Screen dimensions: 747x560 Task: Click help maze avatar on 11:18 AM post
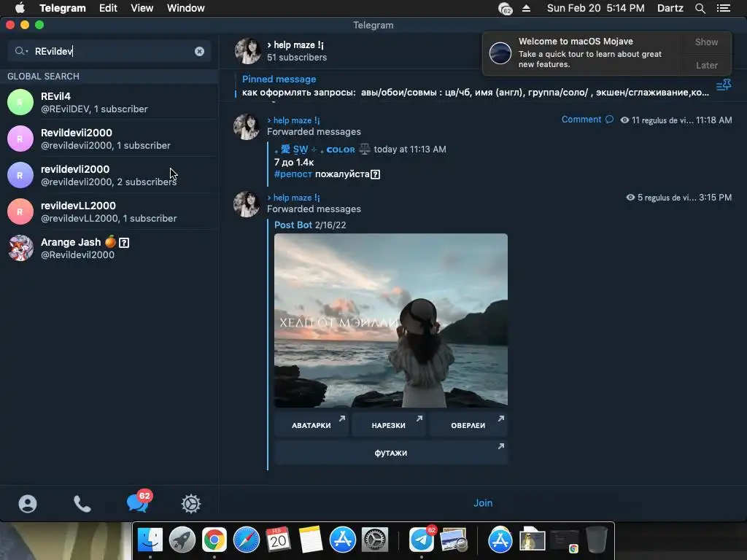tap(247, 127)
